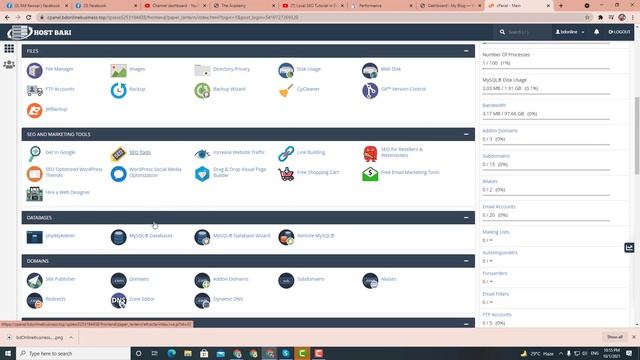
Task: Open User Manager icon in left sidebar
Action: click(9, 64)
